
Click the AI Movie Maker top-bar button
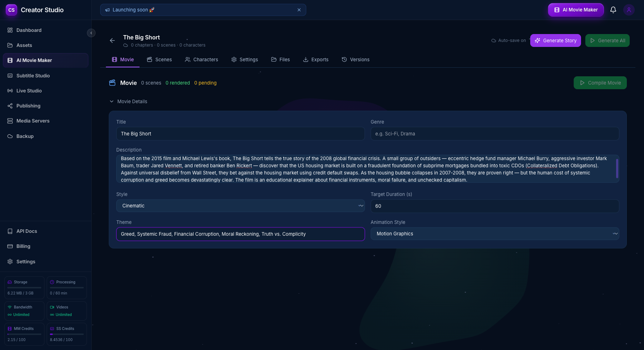(576, 10)
